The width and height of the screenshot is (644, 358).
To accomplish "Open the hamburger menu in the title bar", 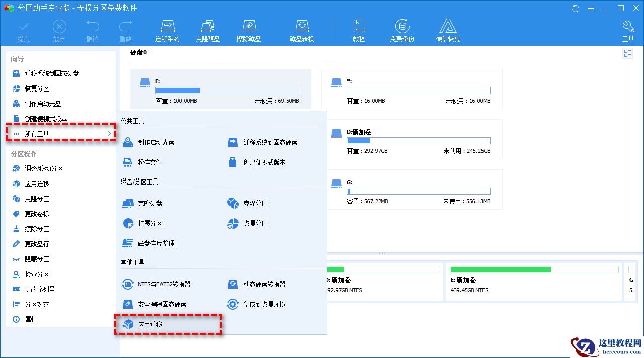I will (590, 8).
